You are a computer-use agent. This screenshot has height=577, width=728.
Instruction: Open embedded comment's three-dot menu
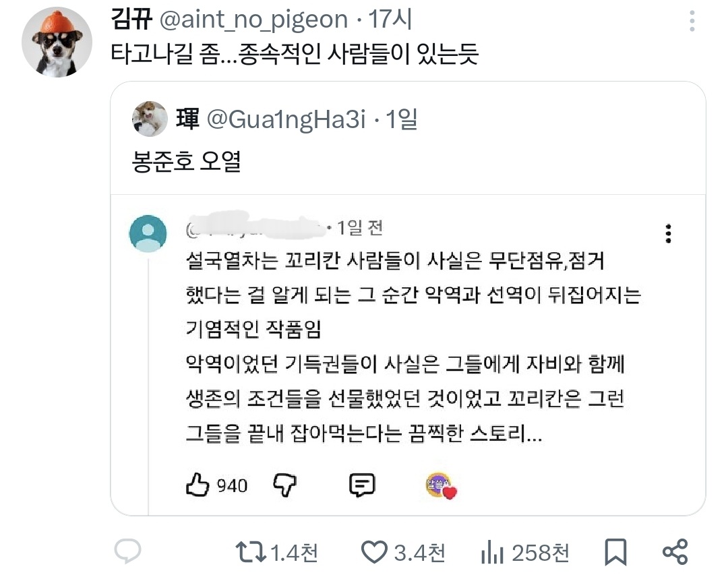(x=668, y=233)
